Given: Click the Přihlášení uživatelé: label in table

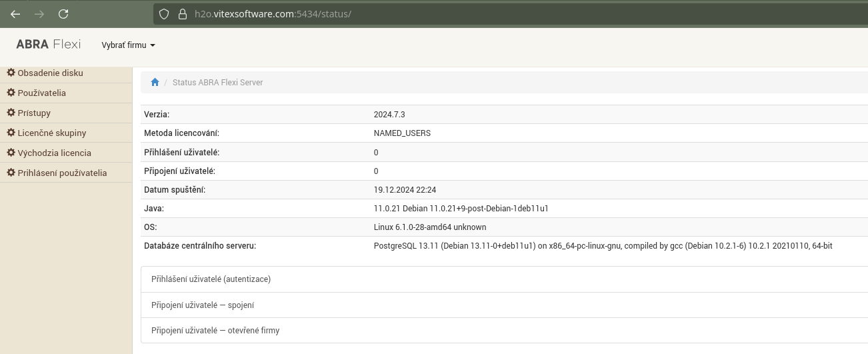Looking at the screenshot, I should point(181,153).
